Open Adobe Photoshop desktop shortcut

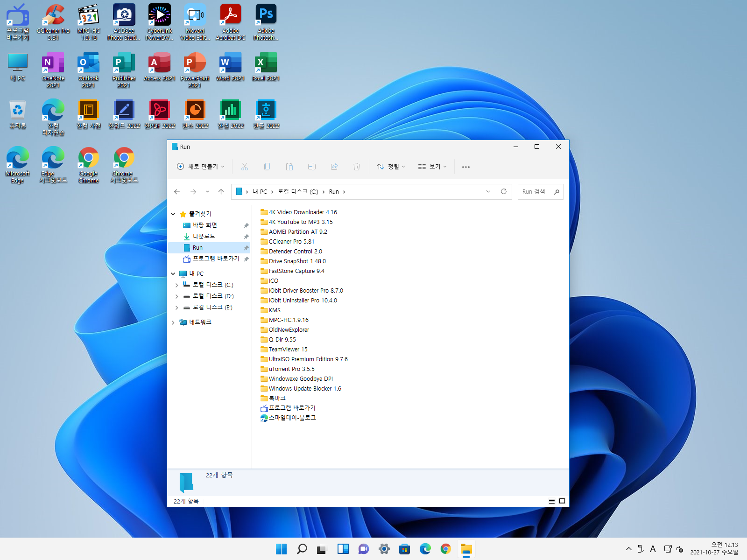tap(266, 22)
